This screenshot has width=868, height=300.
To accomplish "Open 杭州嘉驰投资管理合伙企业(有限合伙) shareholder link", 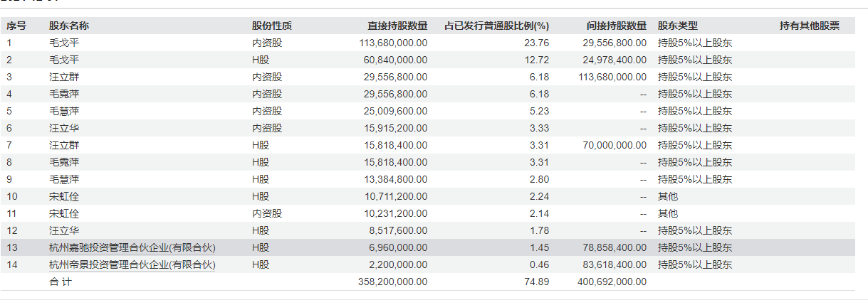I will (132, 247).
